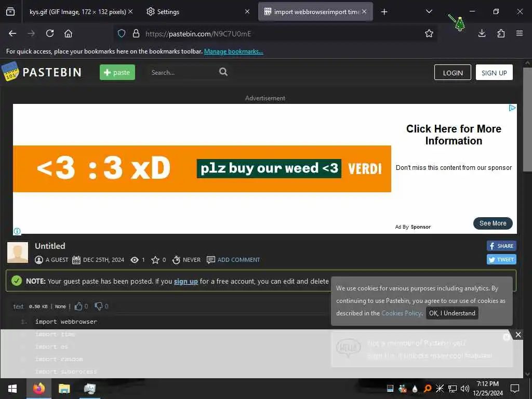The width and height of the screenshot is (532, 399).
Task: Go back with the browser back arrow
Action: (12, 34)
